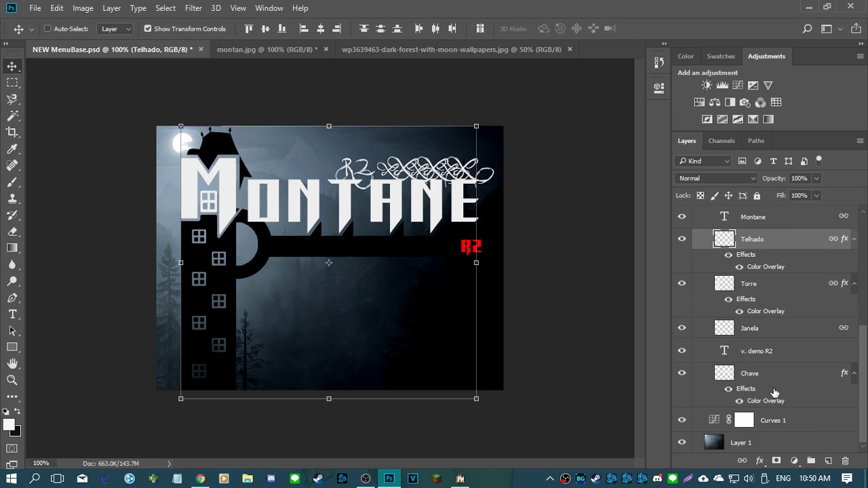The height and width of the screenshot is (488, 868).
Task: Open the Filter menu
Action: pyautogui.click(x=193, y=8)
